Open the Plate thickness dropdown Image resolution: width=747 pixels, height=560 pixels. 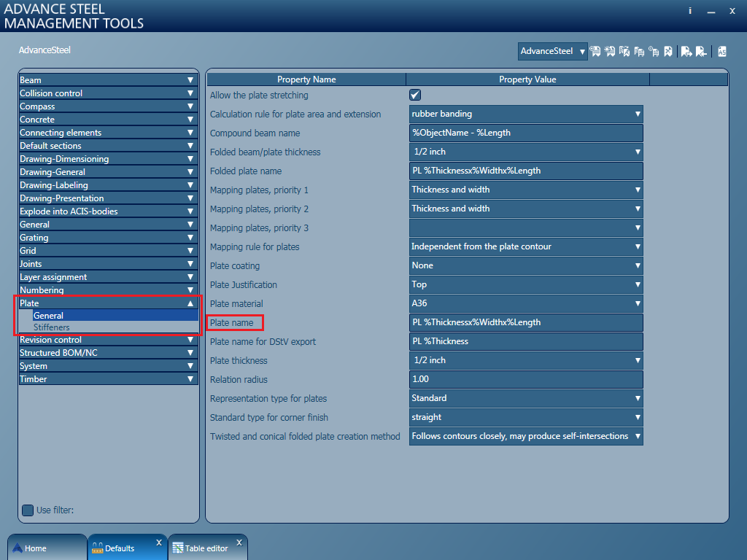[x=526, y=360]
